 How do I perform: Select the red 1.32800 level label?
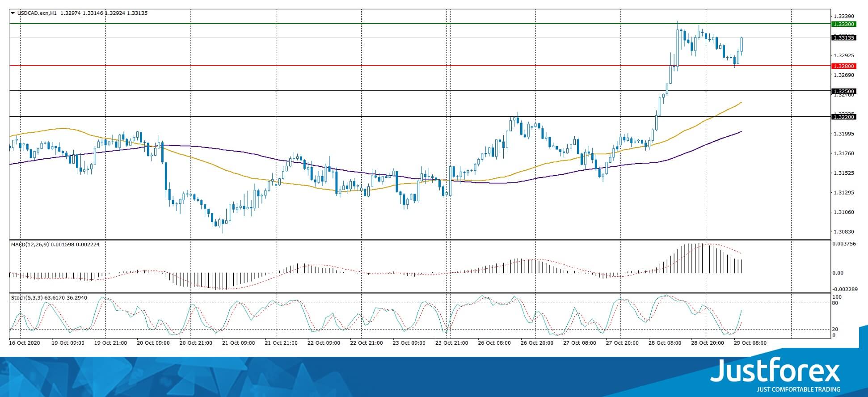tap(843, 66)
